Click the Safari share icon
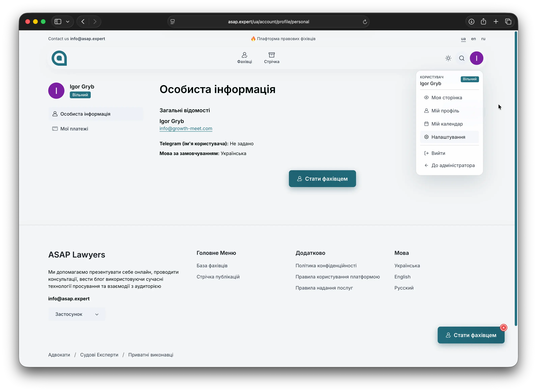 pyautogui.click(x=484, y=21)
